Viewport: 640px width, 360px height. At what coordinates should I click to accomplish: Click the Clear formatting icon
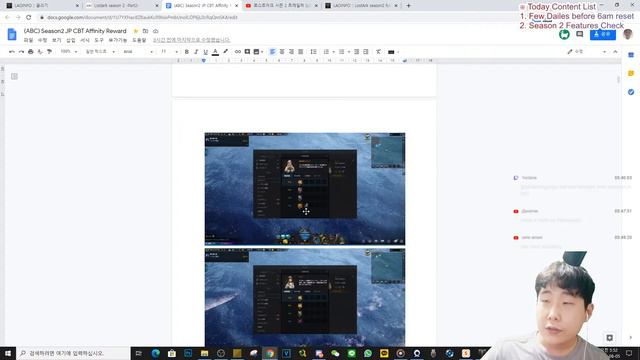tap(378, 52)
